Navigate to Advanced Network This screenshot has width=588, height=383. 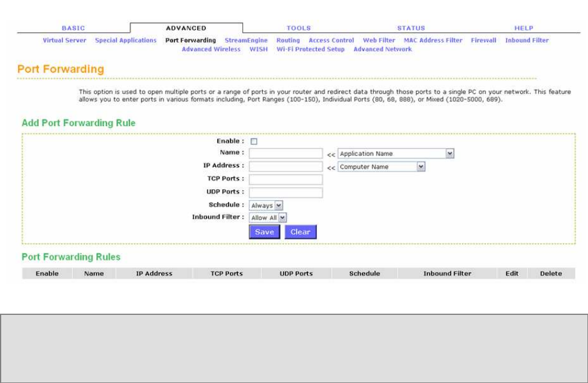[383, 49]
